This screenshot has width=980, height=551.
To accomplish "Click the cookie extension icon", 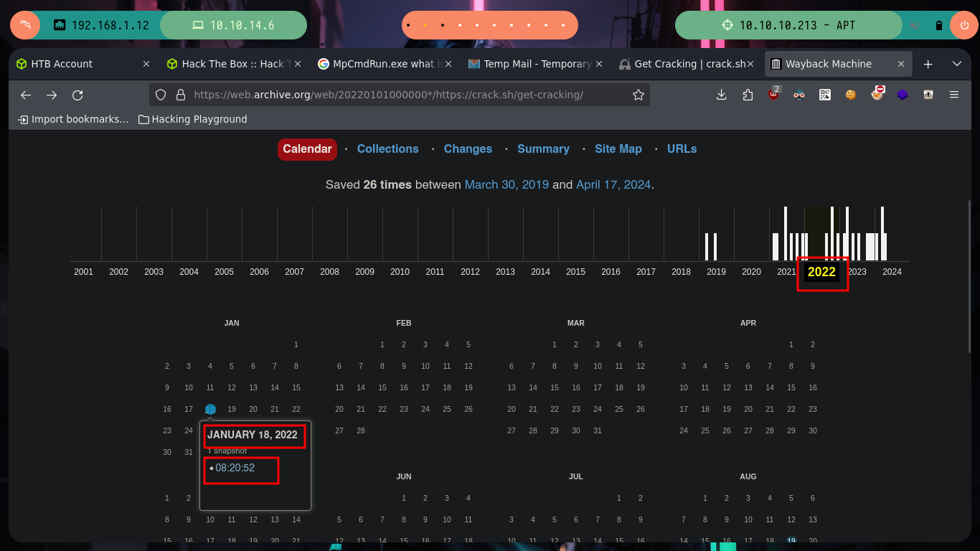I will [x=851, y=95].
